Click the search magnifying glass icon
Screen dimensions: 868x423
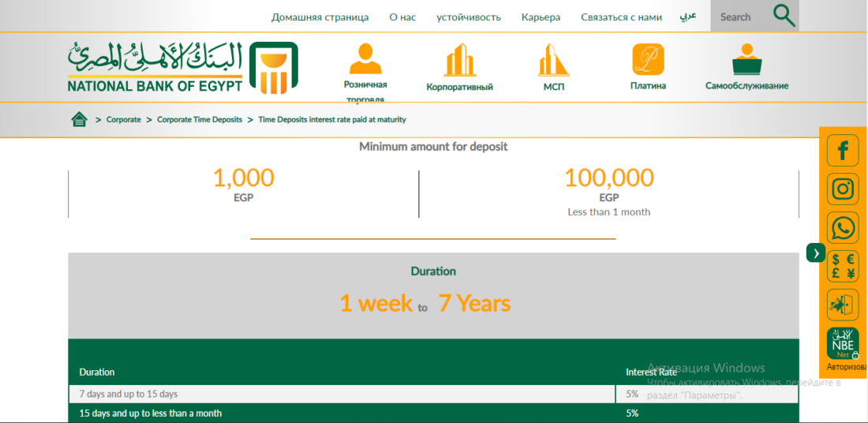[784, 17]
